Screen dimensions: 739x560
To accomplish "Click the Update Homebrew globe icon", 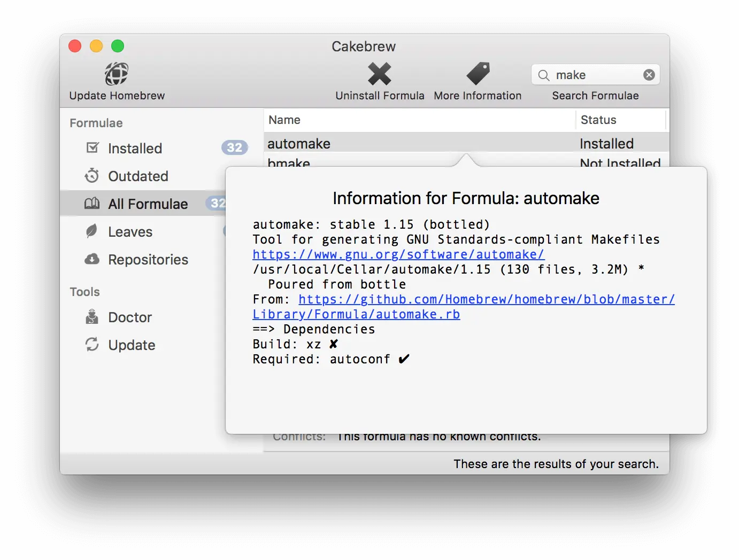I will [x=117, y=74].
